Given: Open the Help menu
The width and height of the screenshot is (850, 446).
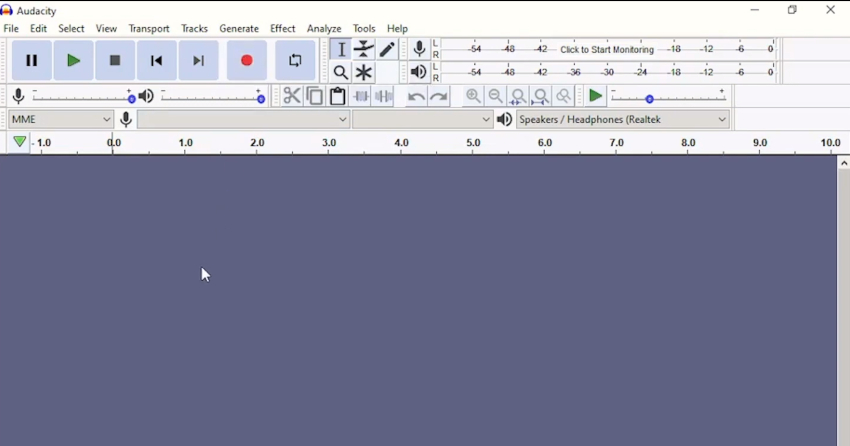Looking at the screenshot, I should (x=397, y=29).
